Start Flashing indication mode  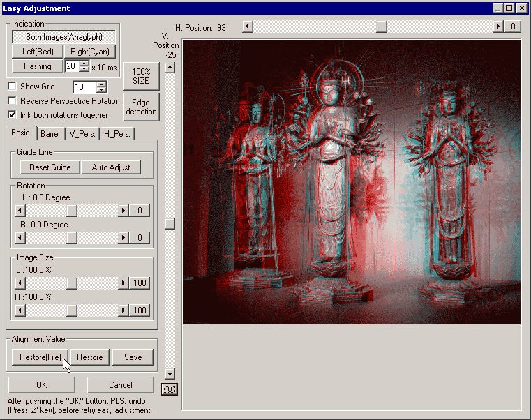(x=37, y=66)
